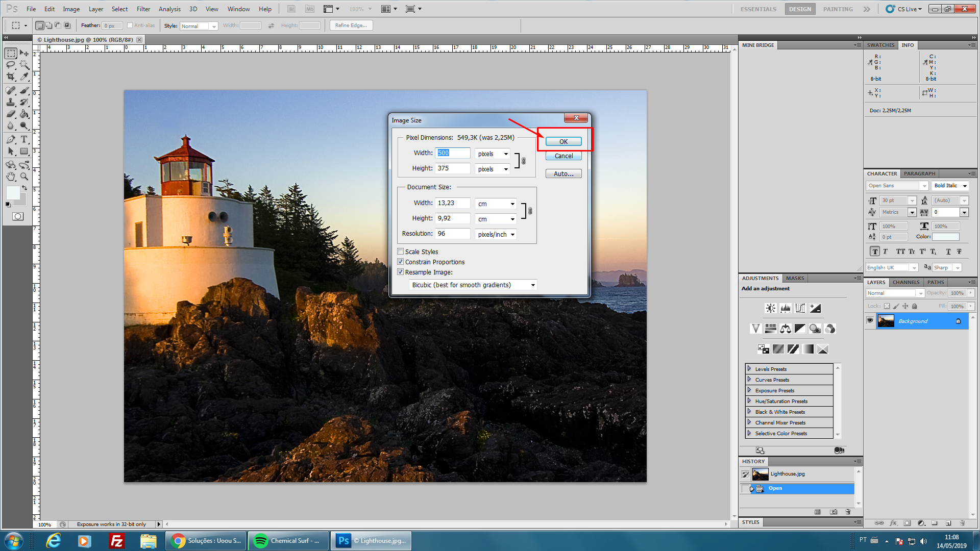The image size is (980, 551).
Task: Select the Clone Stamp tool
Action: click(x=11, y=102)
